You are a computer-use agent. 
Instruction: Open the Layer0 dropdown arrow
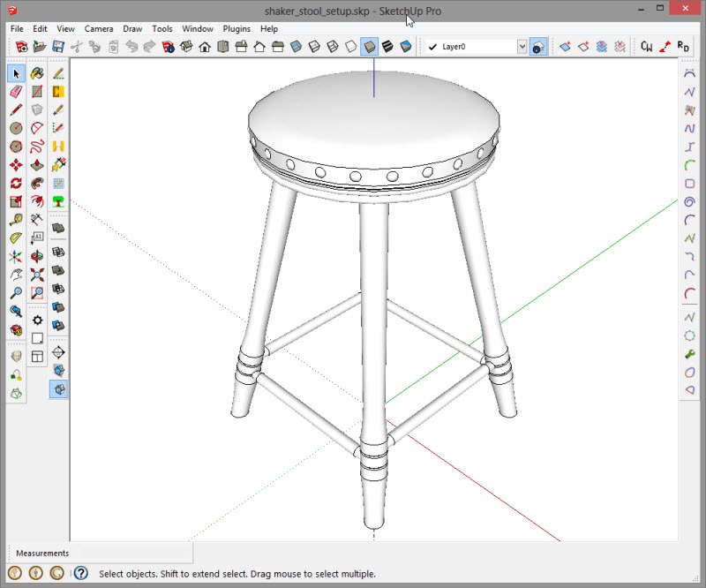click(522, 47)
